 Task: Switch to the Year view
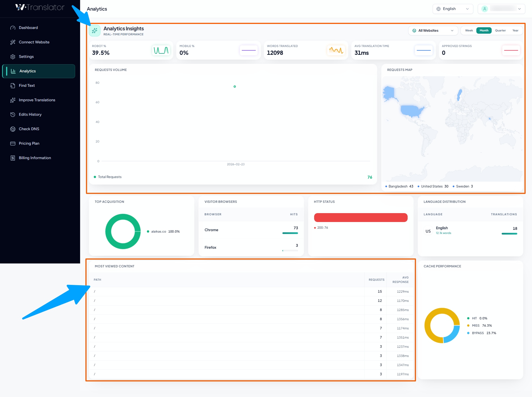pos(515,30)
